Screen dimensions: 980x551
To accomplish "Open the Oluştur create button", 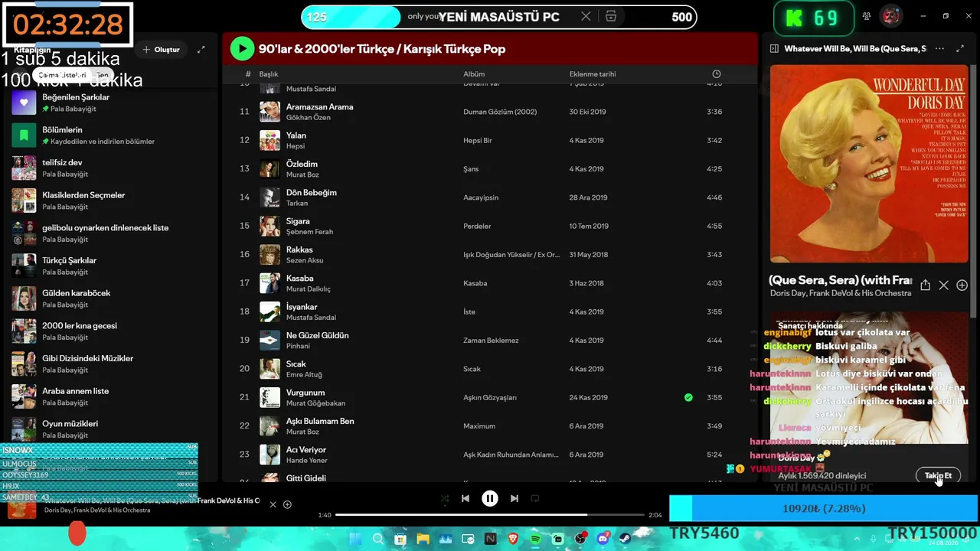I will point(161,50).
